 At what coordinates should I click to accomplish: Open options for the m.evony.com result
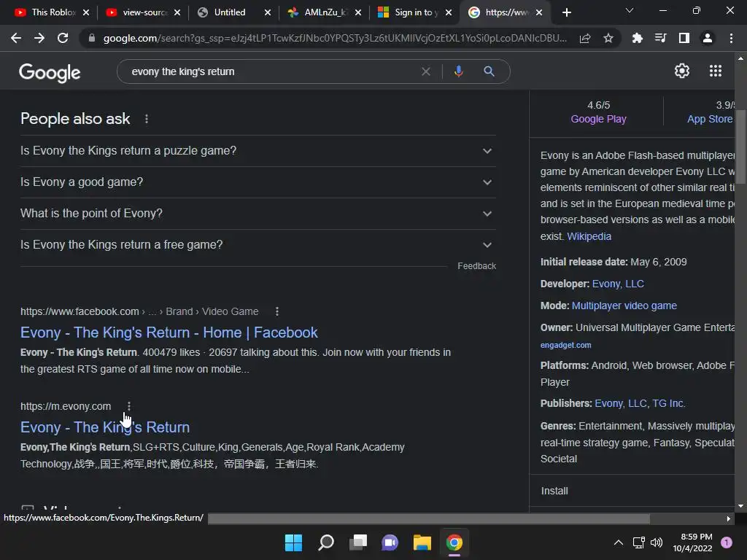(x=128, y=406)
